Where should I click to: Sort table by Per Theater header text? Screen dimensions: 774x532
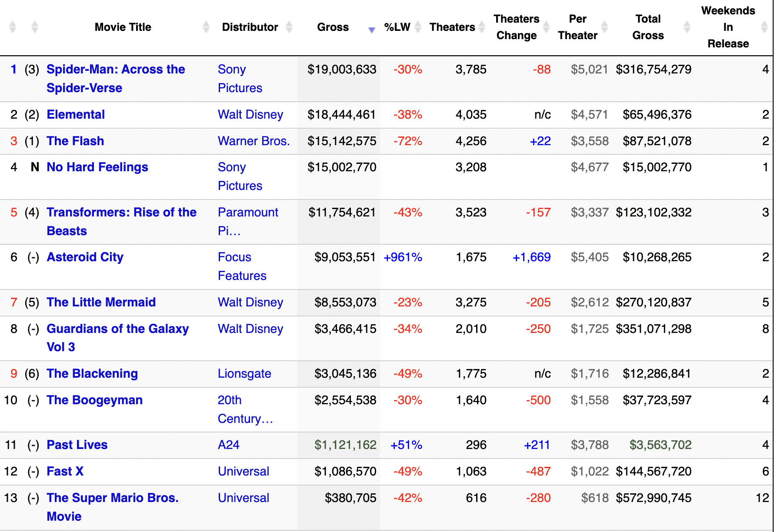578,27
